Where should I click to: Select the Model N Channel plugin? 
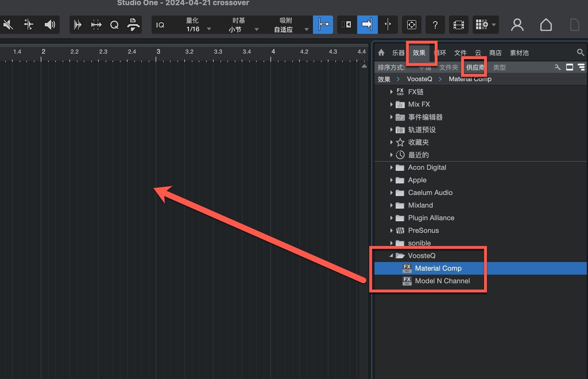(442, 281)
